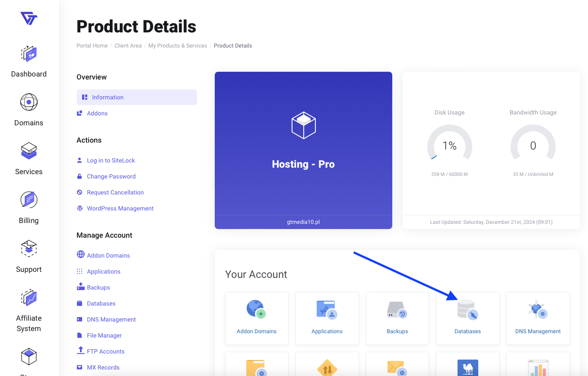Click the Product Details breadcrumb text
This screenshot has width=588, height=376.
pyautogui.click(x=233, y=45)
